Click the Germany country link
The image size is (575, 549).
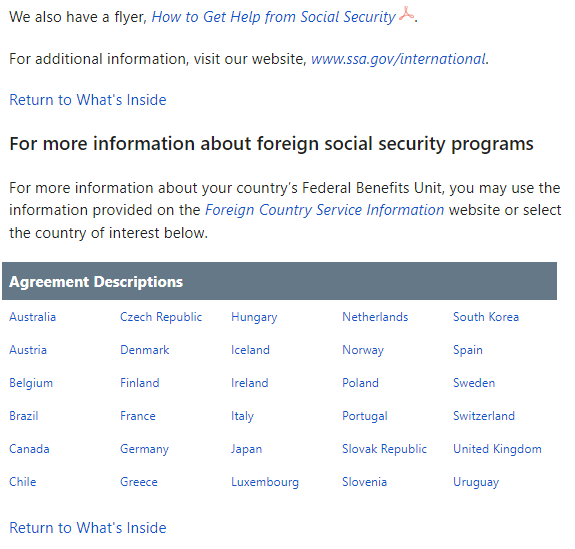tap(144, 449)
